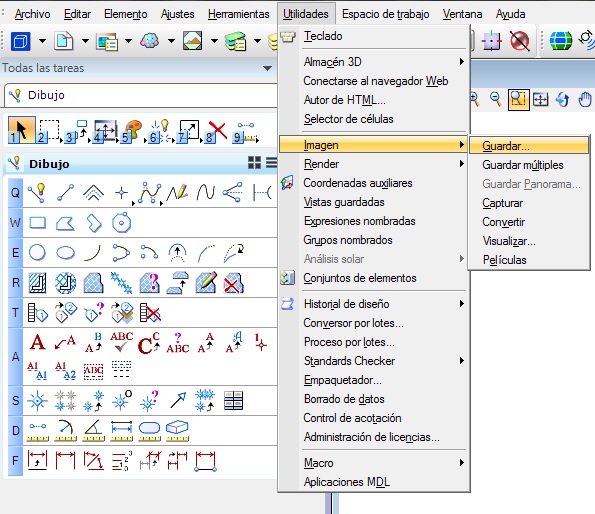Select the Place Fence tool
This screenshot has height=514, width=595.
[49, 131]
